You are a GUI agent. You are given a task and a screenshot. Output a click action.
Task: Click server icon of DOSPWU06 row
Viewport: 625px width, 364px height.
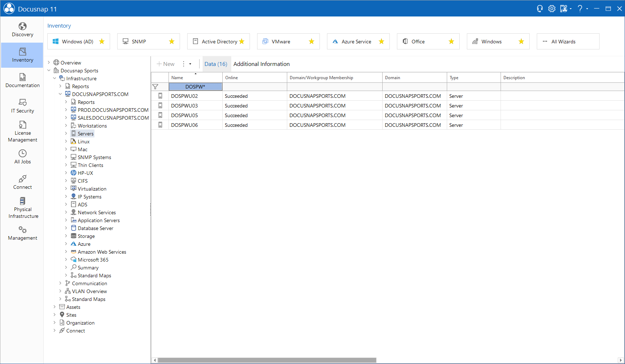[160, 125]
